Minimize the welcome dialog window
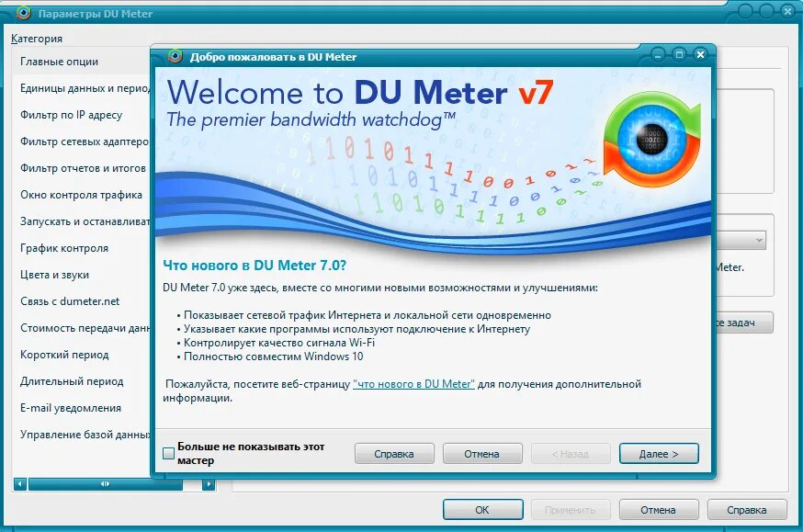Viewport: 803px width, 532px height. (x=658, y=54)
